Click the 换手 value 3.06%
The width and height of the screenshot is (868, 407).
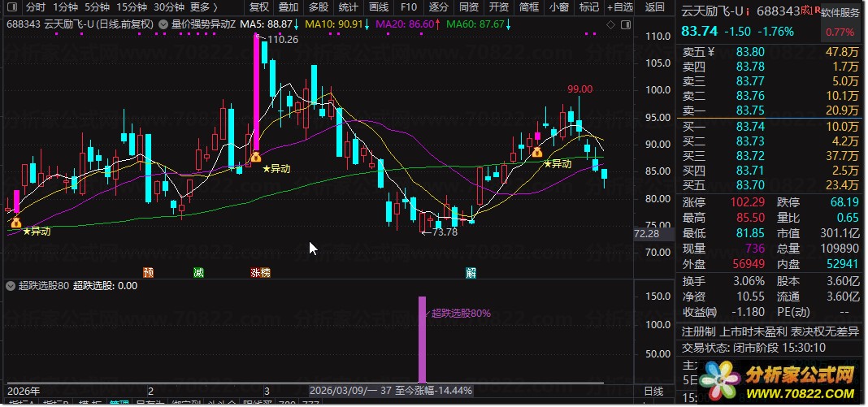coord(748,281)
